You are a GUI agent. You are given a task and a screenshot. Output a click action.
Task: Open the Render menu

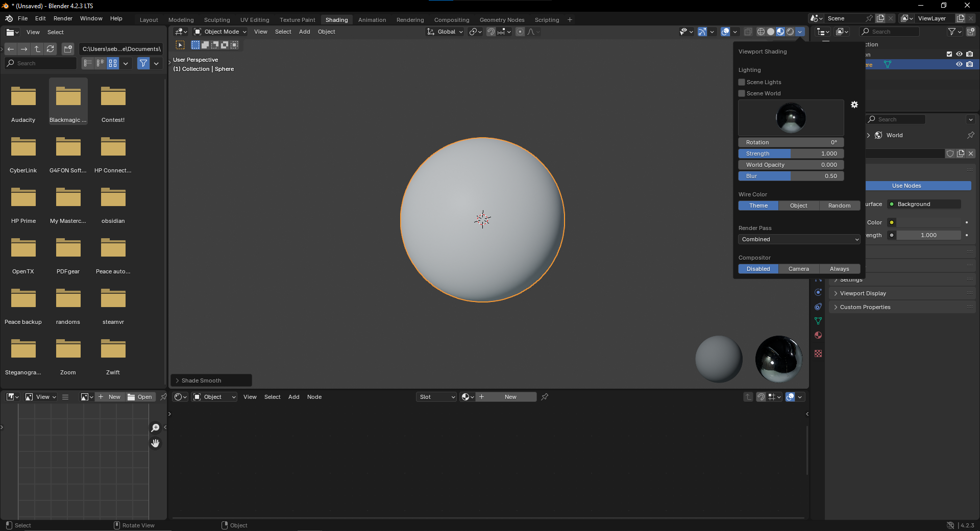point(63,18)
